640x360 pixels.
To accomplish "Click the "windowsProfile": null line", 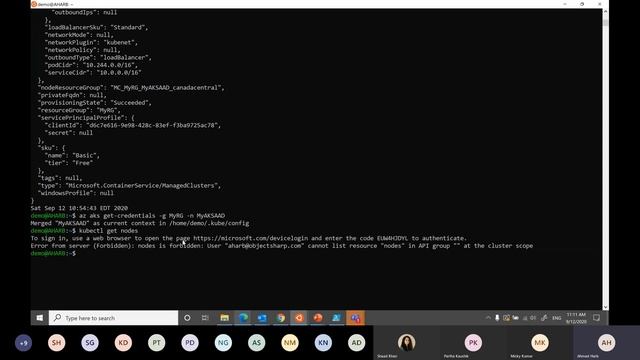I will pyautogui.click(x=76, y=193).
